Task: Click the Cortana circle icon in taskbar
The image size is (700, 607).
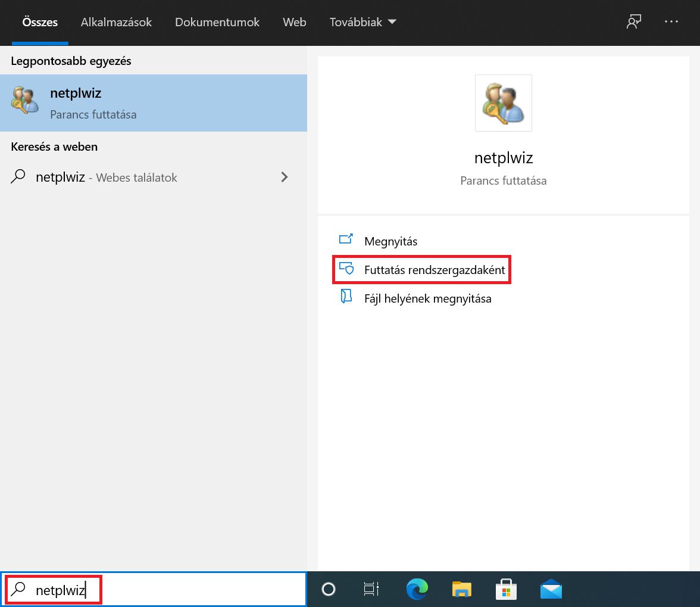Action: pos(329,589)
